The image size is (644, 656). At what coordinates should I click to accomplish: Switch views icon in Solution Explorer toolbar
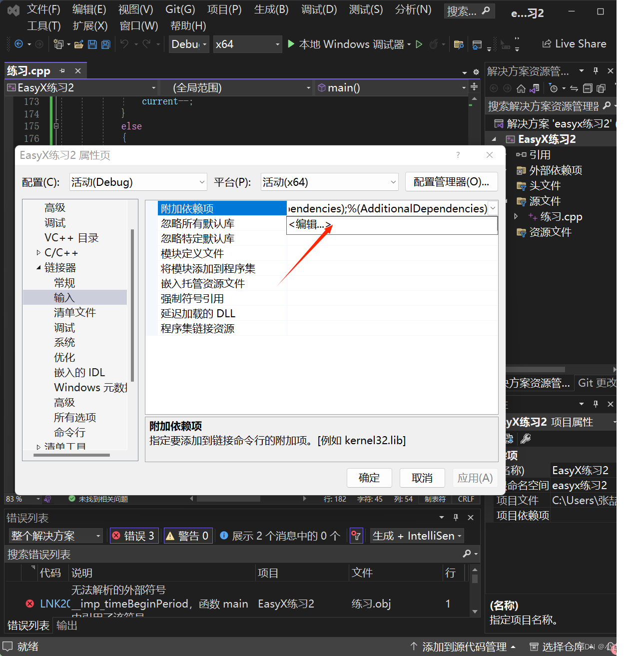click(534, 88)
